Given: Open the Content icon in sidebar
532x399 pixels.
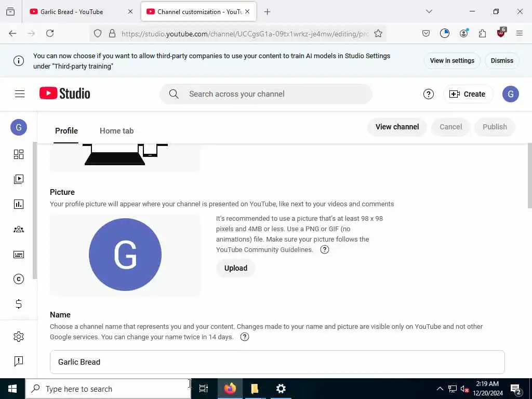Looking at the screenshot, I should (x=19, y=179).
